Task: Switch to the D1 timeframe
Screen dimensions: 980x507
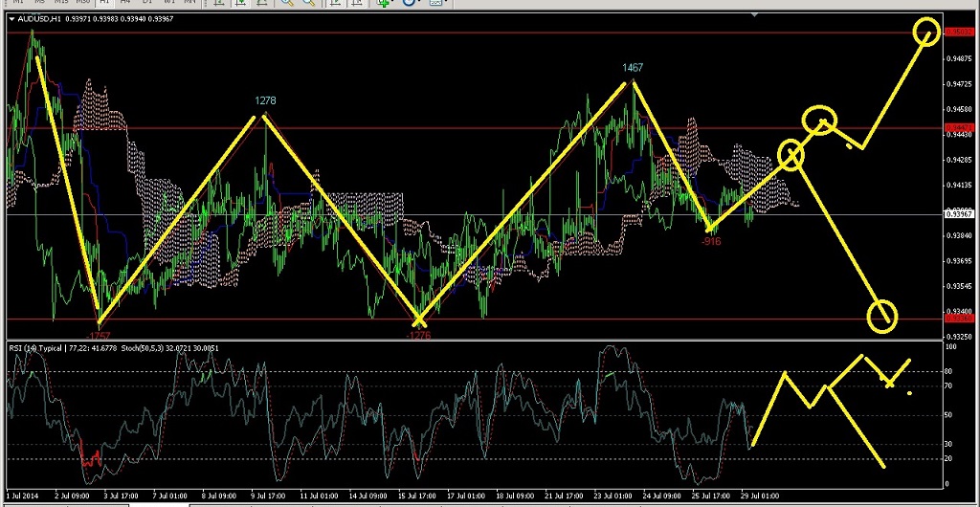Action: [145, 3]
